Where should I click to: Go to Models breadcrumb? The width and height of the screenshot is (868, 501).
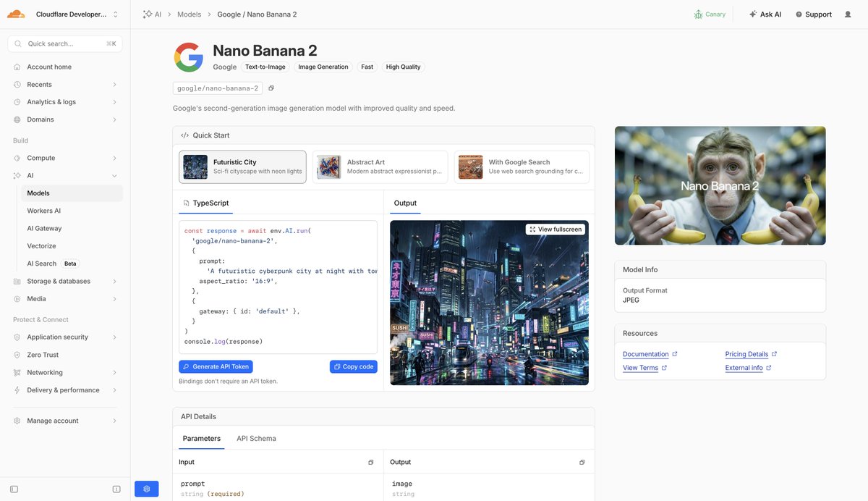[190, 14]
